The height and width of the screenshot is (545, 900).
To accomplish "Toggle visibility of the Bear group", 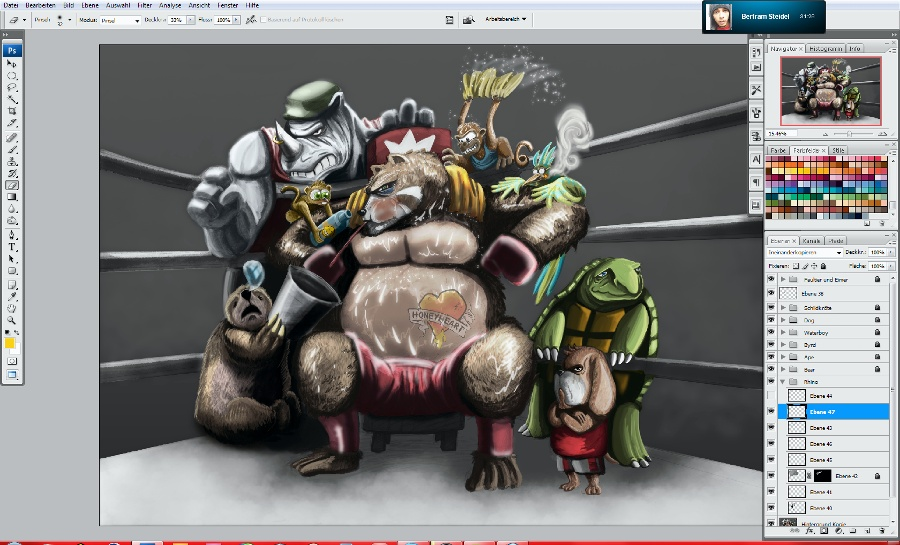I will 771,368.
